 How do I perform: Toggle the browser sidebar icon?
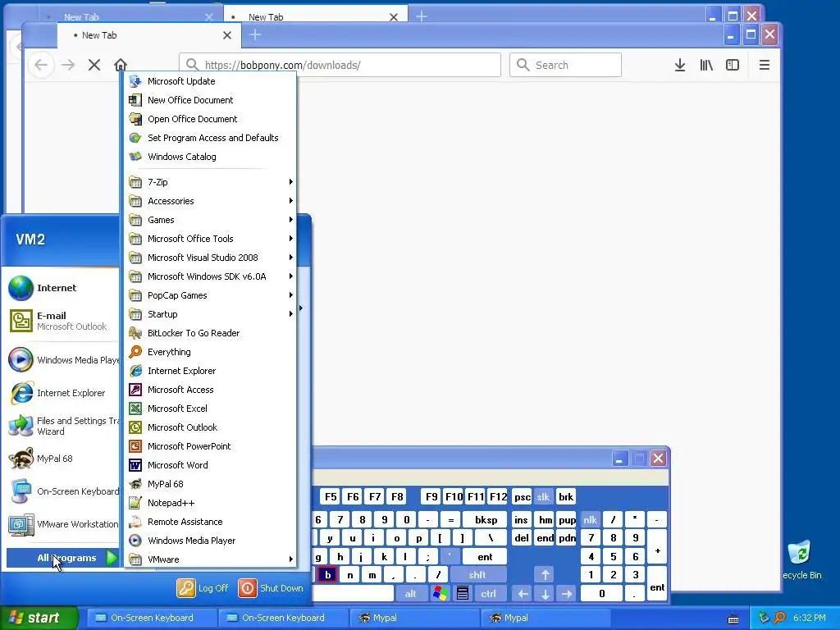tap(733, 65)
